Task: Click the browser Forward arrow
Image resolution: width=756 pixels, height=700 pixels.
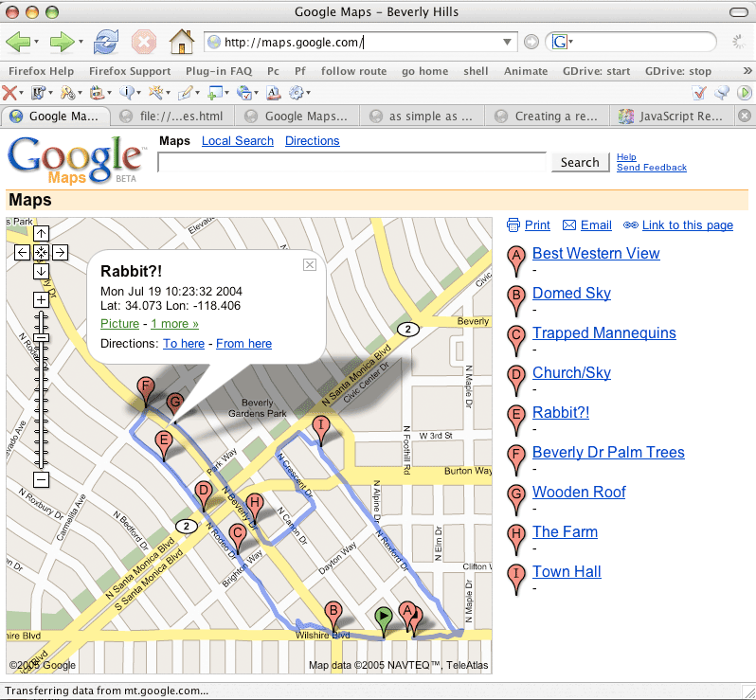Action: click(x=62, y=43)
